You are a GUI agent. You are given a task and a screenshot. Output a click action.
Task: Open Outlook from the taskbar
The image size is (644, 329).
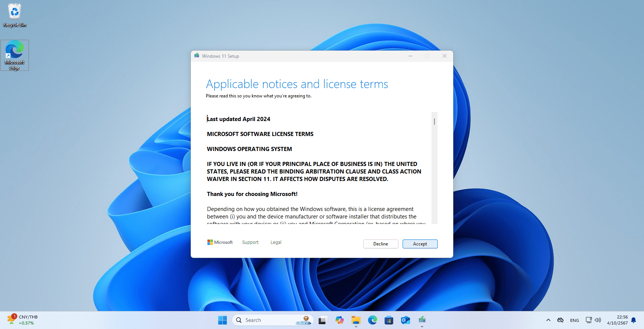tap(406, 320)
